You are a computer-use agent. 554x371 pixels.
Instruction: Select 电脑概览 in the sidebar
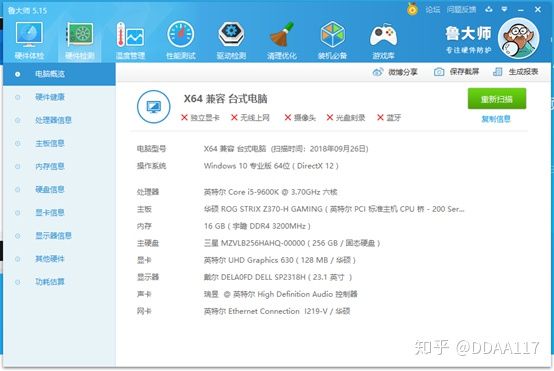click(59, 74)
